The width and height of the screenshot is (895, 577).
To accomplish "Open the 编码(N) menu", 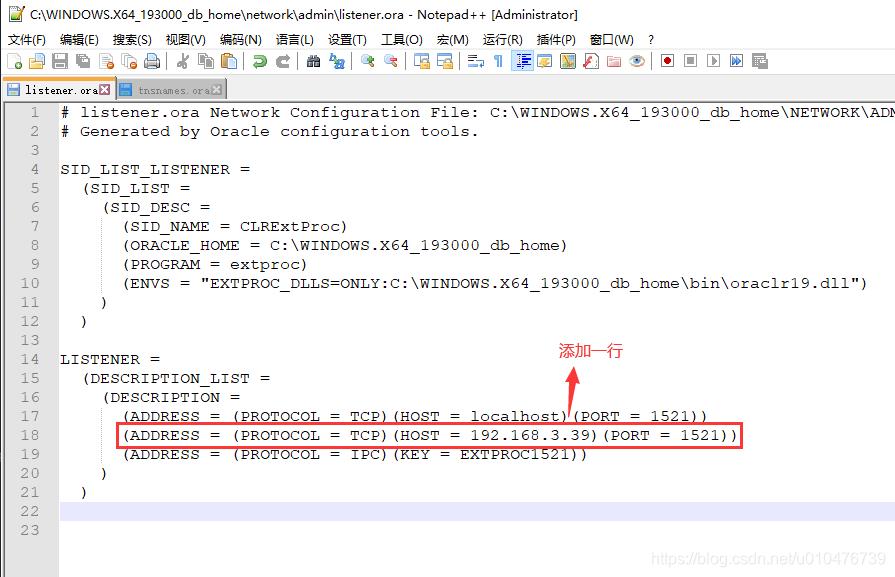I will click(240, 39).
